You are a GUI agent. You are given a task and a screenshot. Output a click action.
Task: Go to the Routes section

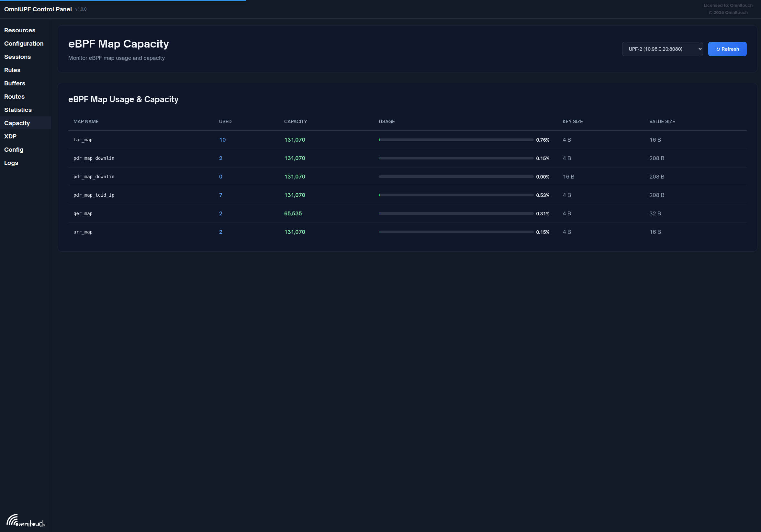point(14,96)
